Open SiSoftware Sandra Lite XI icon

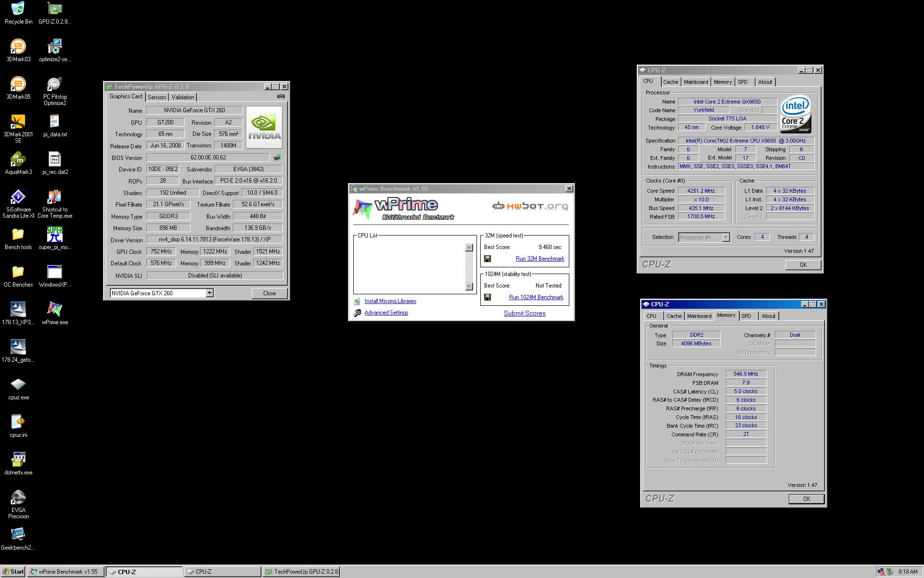click(18, 204)
